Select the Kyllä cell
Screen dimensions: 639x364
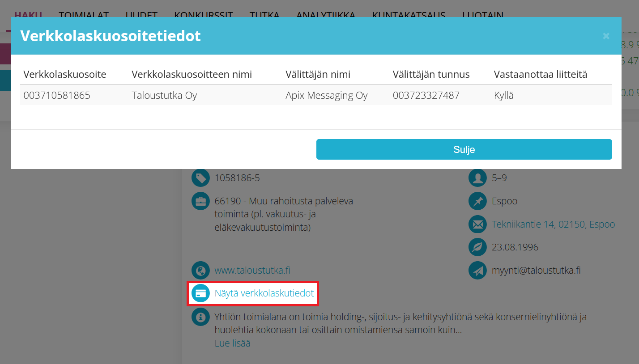tap(504, 95)
